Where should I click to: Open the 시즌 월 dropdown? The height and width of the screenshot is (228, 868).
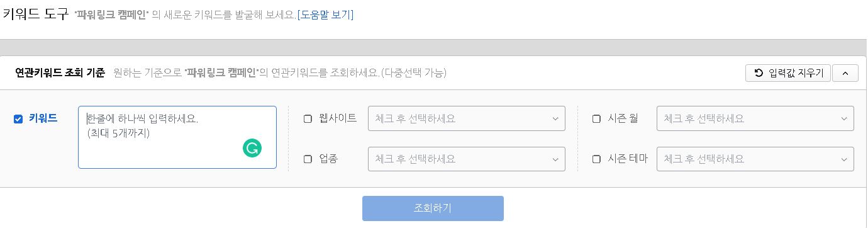click(755, 118)
